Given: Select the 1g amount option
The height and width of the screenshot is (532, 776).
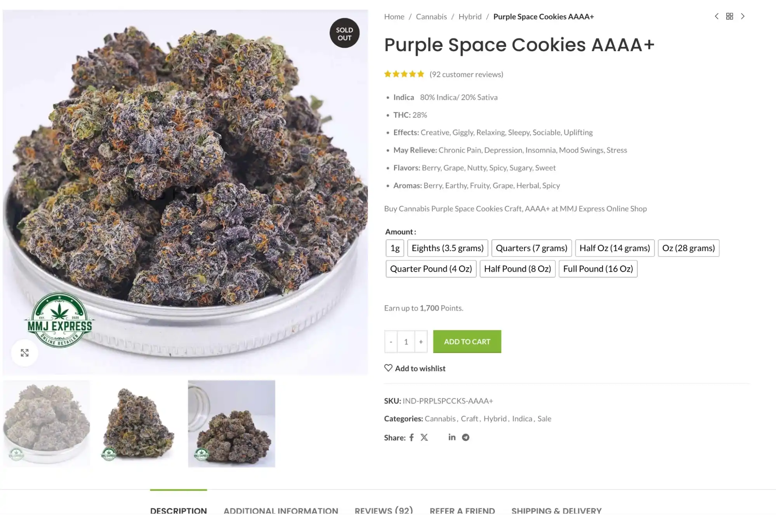Looking at the screenshot, I should tap(395, 248).
